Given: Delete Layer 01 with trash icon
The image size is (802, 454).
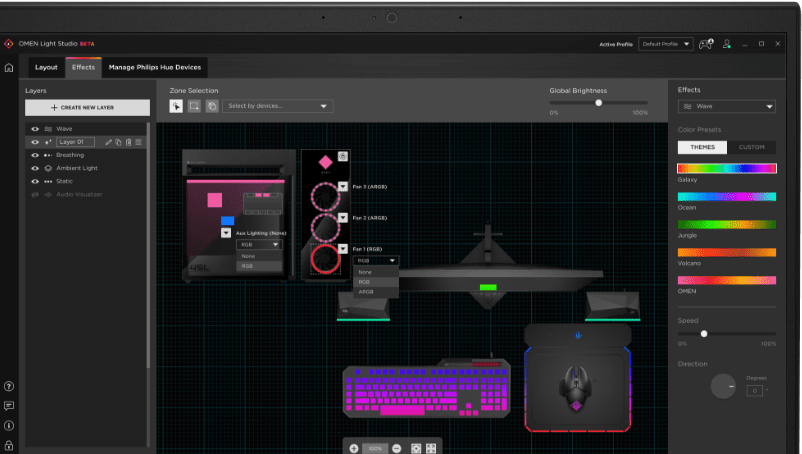Looking at the screenshot, I should pos(128,142).
